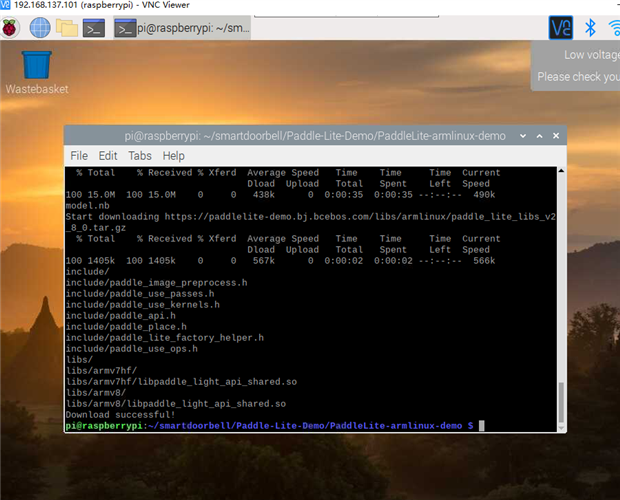Maximize the terminal window

(x=539, y=136)
